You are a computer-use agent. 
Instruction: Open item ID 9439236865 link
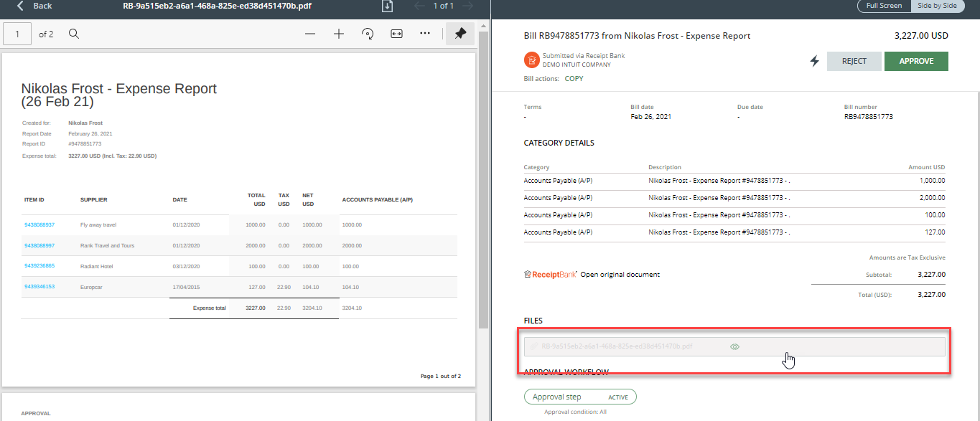(x=39, y=266)
